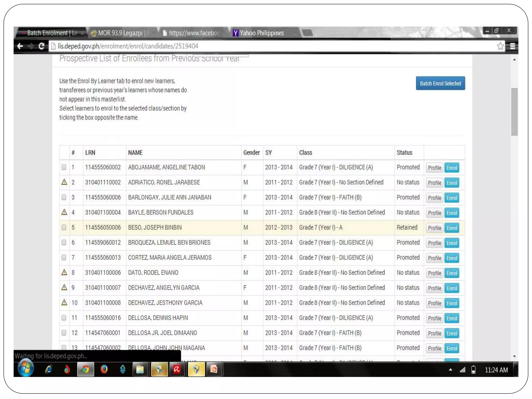Switch to the Yahoo Philippines tab
The height and width of the screenshot is (399, 532).
coord(262,33)
